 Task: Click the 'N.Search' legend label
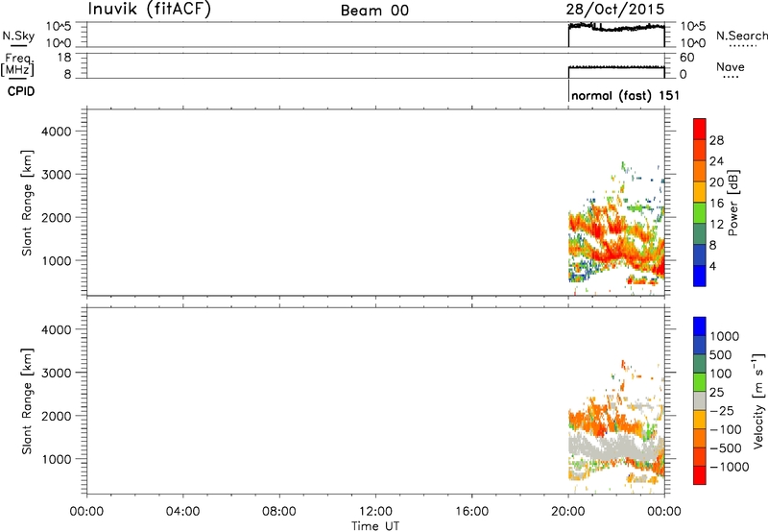(741, 36)
